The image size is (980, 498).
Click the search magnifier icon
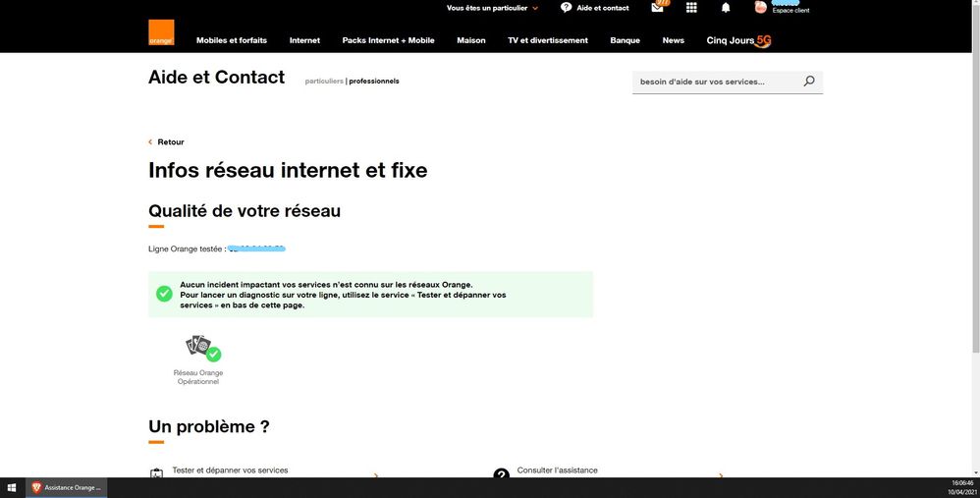[x=809, y=82]
